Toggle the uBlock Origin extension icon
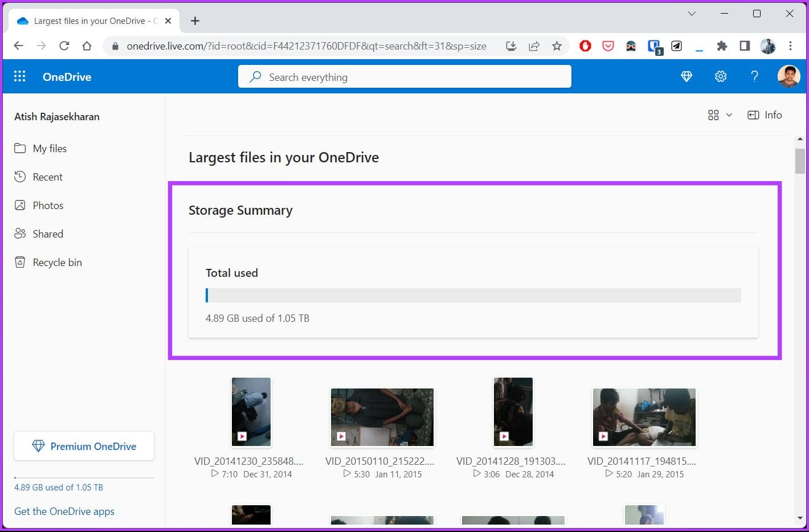The width and height of the screenshot is (809, 532). [x=585, y=46]
